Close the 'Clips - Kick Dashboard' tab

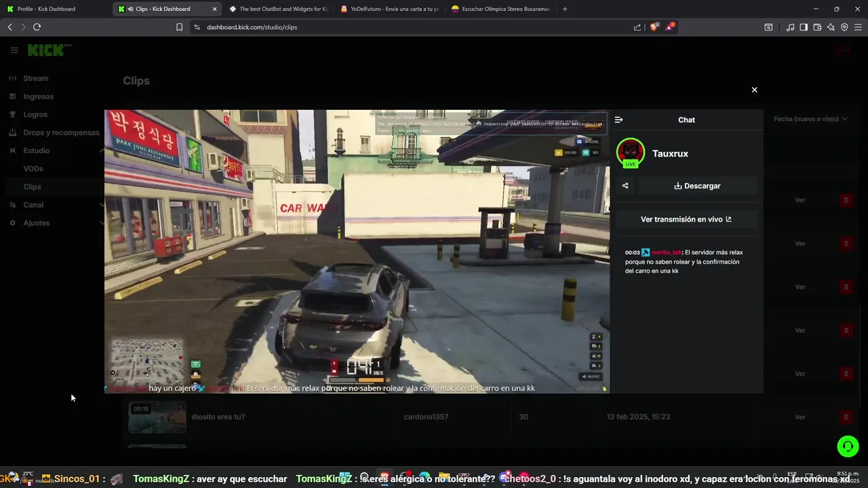coord(215,9)
